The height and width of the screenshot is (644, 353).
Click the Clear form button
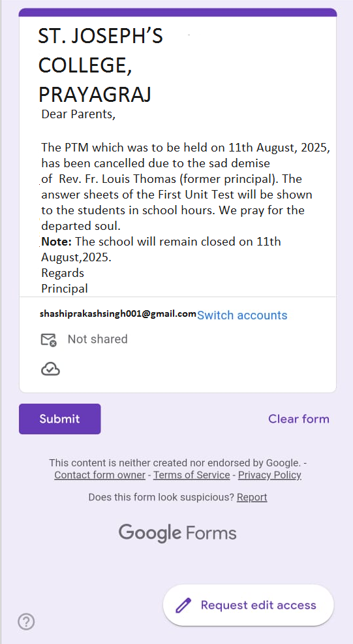pyautogui.click(x=299, y=419)
